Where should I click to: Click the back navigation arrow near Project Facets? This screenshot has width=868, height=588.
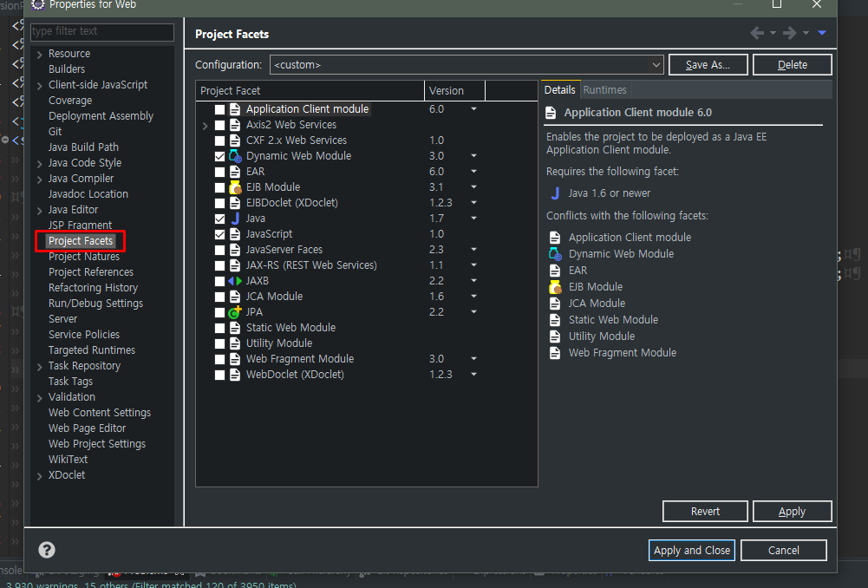tap(755, 32)
